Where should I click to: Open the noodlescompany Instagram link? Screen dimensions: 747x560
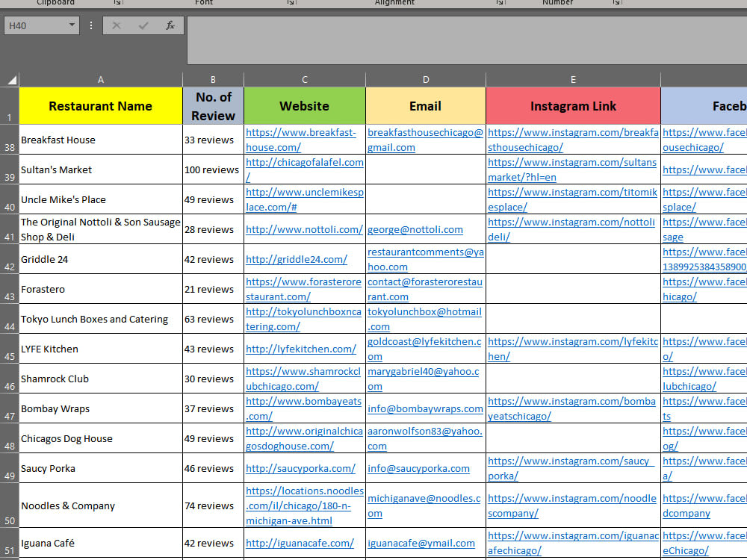click(572, 505)
